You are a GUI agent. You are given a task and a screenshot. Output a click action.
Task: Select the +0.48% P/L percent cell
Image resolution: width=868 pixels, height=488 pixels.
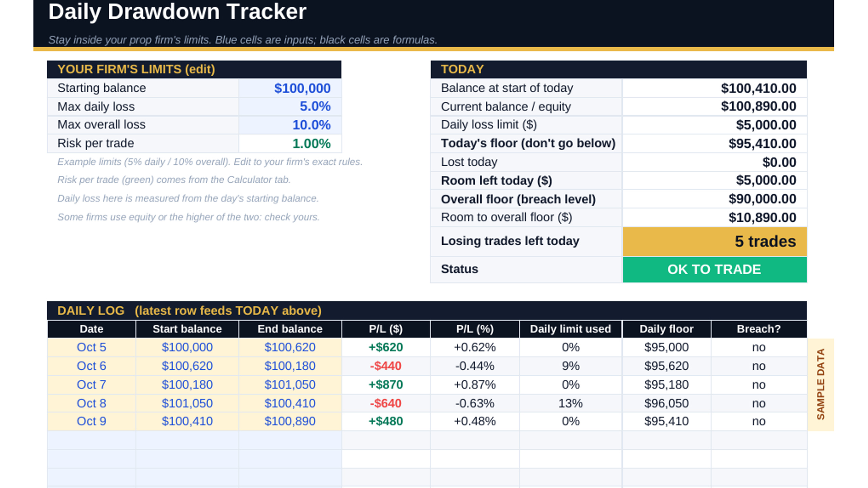click(475, 421)
